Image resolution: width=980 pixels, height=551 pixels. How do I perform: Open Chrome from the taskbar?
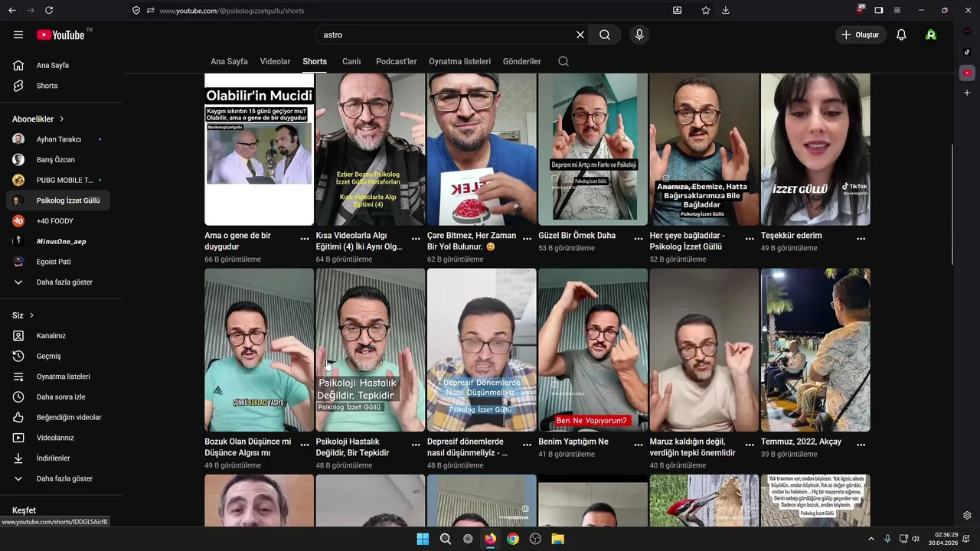(513, 539)
